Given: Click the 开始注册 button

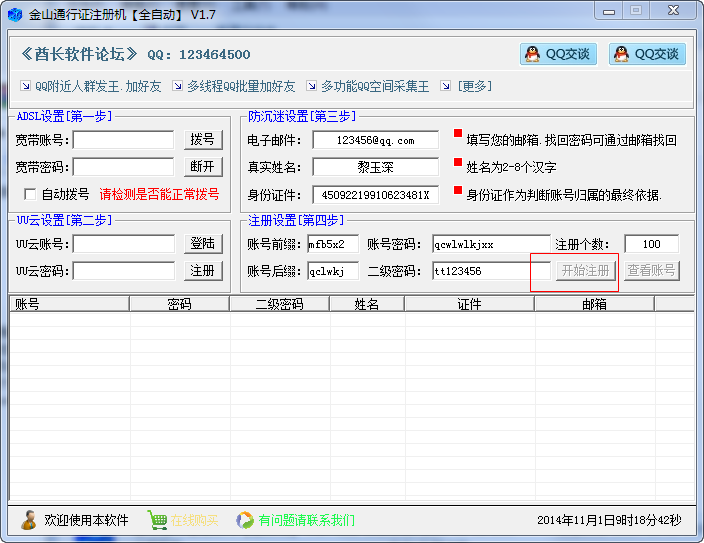Looking at the screenshot, I should 585,271.
